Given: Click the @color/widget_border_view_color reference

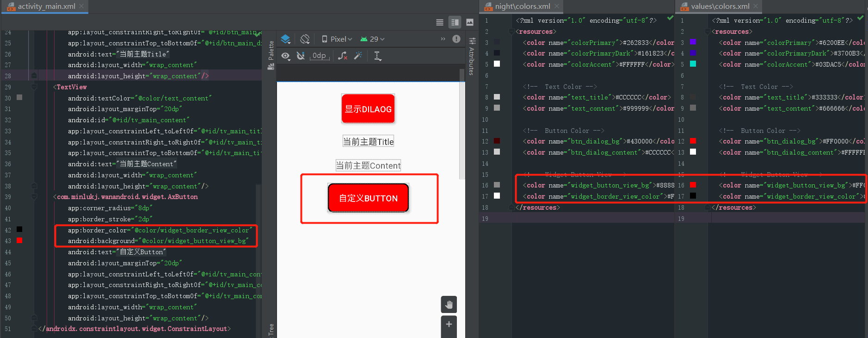Looking at the screenshot, I should [191, 230].
